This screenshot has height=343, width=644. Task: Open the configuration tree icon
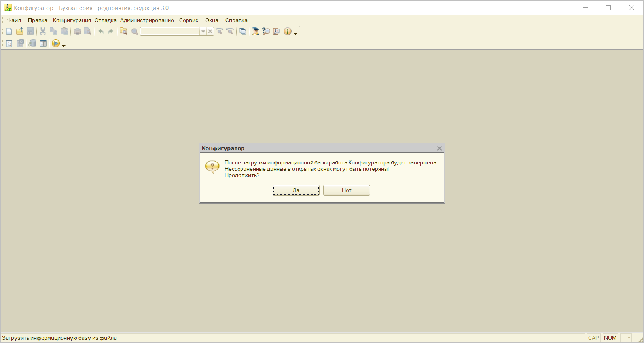pyautogui.click(x=9, y=44)
